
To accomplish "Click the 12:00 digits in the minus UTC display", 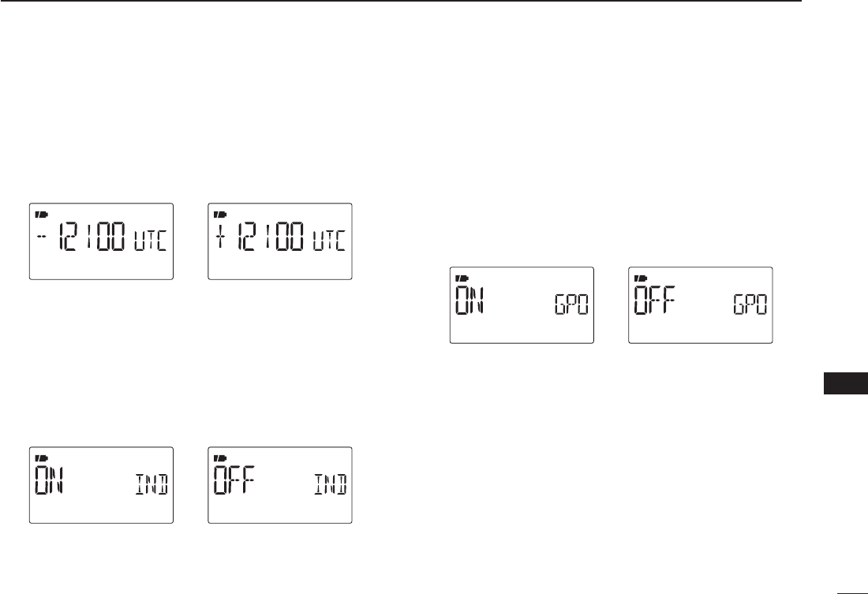I will (x=92, y=237).
